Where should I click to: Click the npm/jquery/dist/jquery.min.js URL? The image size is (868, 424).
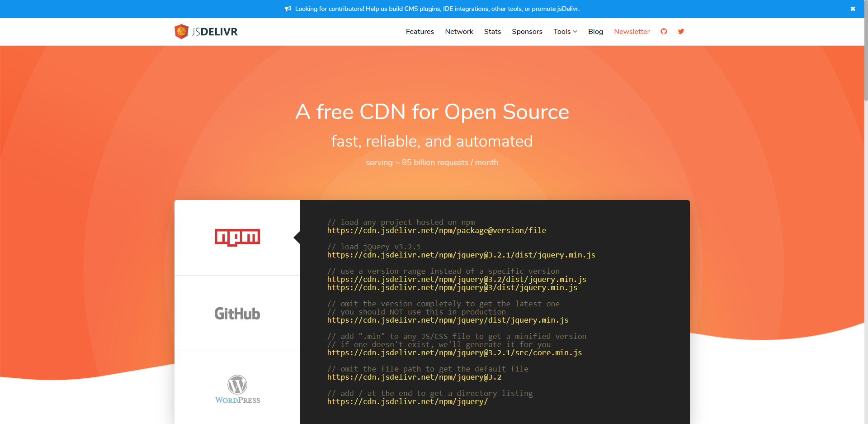pos(448,320)
